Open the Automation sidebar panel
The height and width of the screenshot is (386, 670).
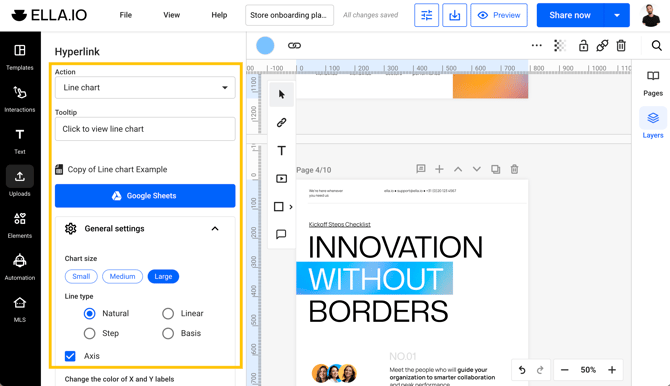coord(20,267)
